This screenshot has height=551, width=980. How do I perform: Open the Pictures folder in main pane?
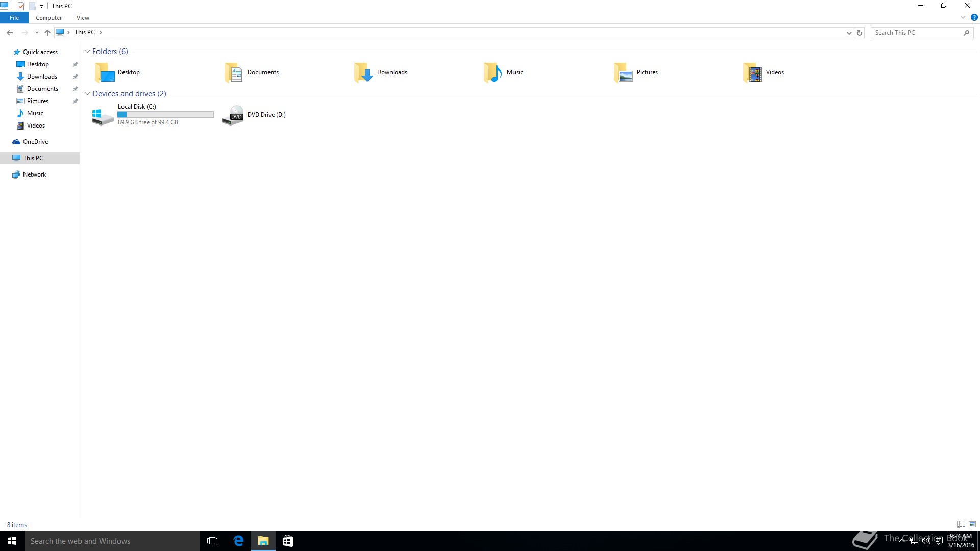(x=635, y=72)
